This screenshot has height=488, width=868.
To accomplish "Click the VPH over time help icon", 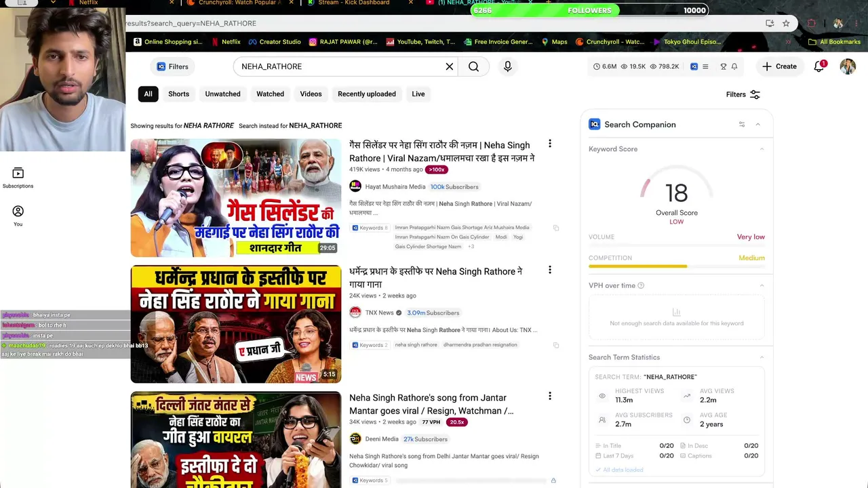I will pyautogui.click(x=641, y=285).
